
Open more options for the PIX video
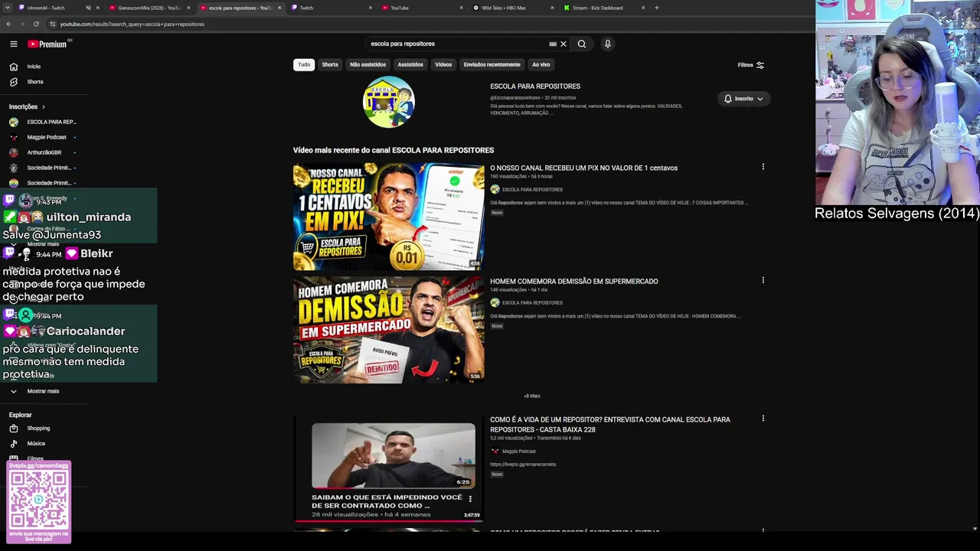pyautogui.click(x=763, y=167)
